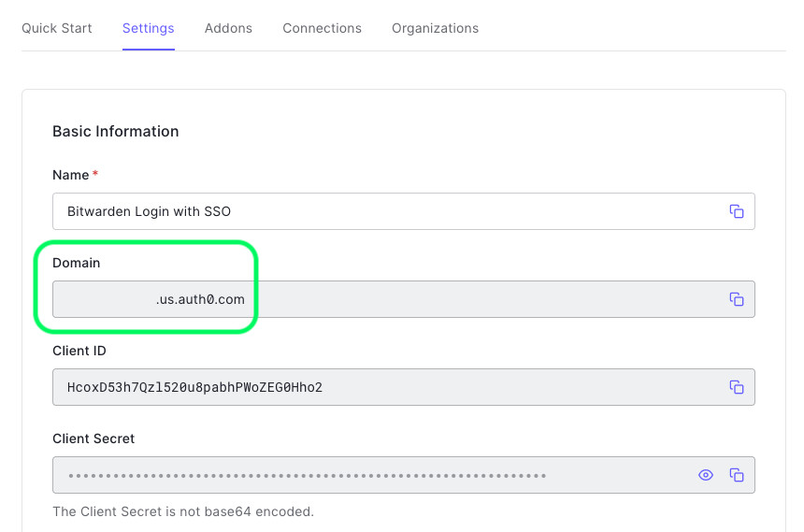Click the Client ID label
The image size is (804, 532).
pyautogui.click(x=79, y=351)
